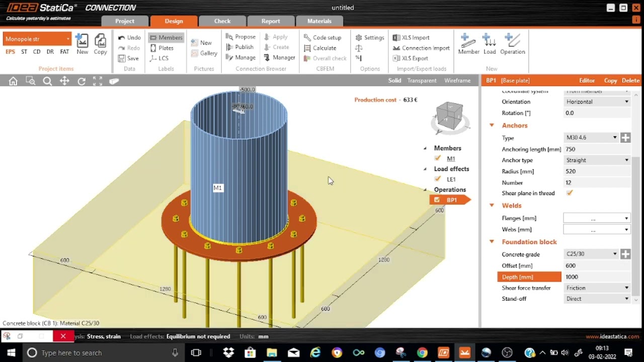Click Publish in Connection Browser
Screen dimensions: 644x362
239,47
